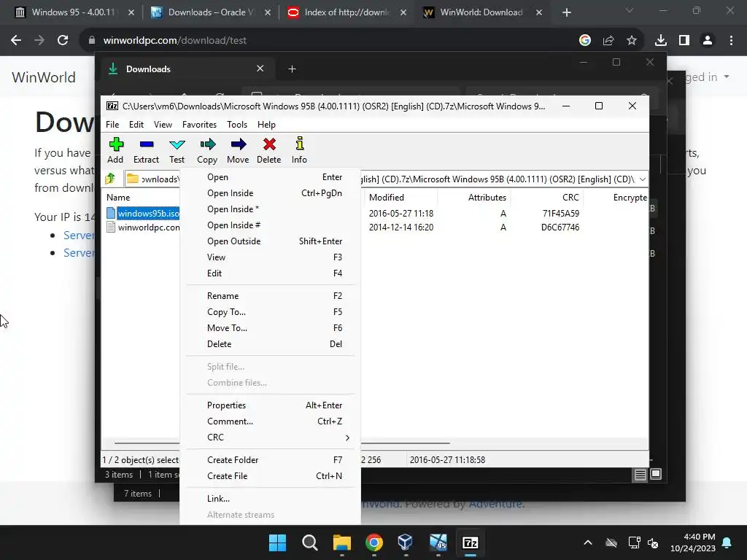Viewport: 747px width, 560px height.
Task: Open VirtualBox from taskbar
Action: point(406,542)
